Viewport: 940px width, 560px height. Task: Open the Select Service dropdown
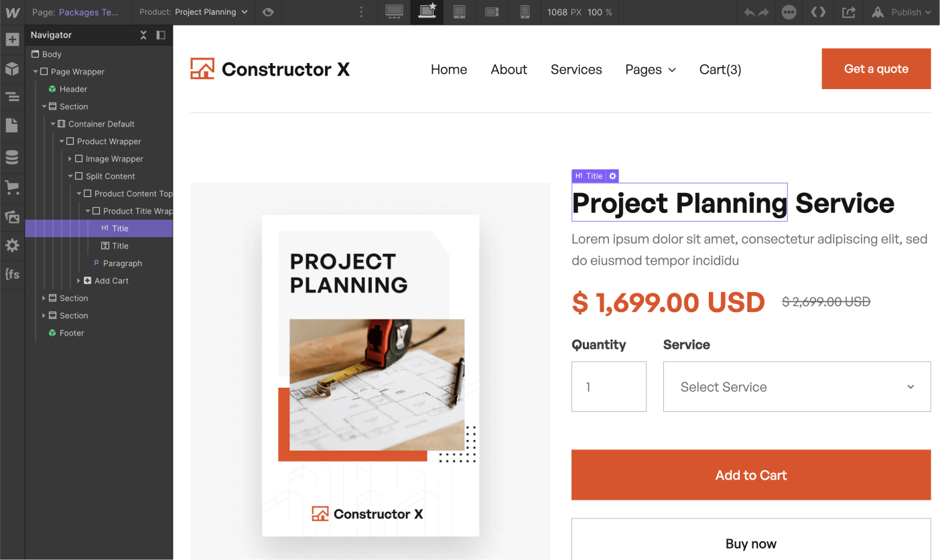[797, 387]
